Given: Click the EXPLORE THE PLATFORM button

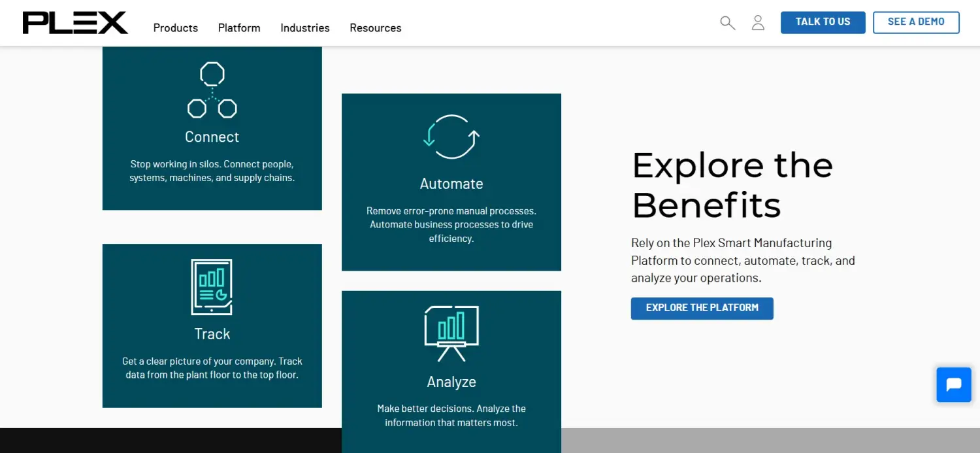Looking at the screenshot, I should pos(702,309).
